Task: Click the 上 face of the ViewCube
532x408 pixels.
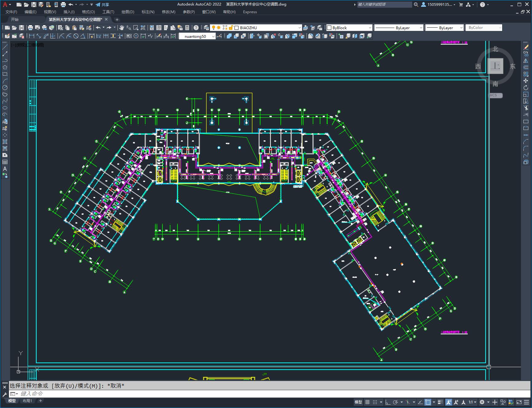Action: tap(495, 66)
